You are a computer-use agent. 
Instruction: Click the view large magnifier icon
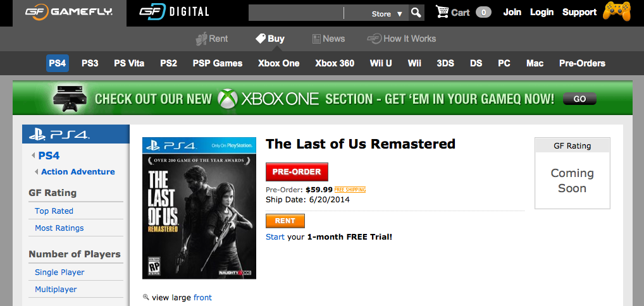[146, 297]
